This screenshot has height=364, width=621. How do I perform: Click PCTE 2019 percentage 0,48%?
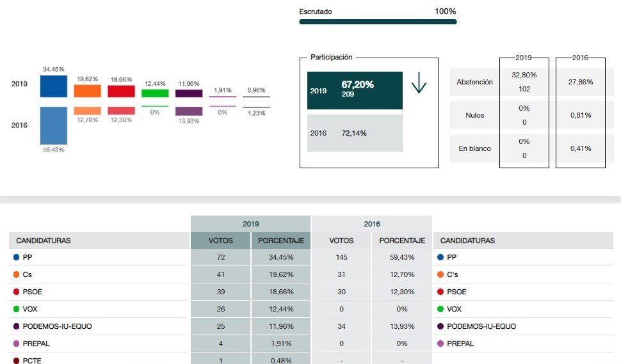click(281, 360)
